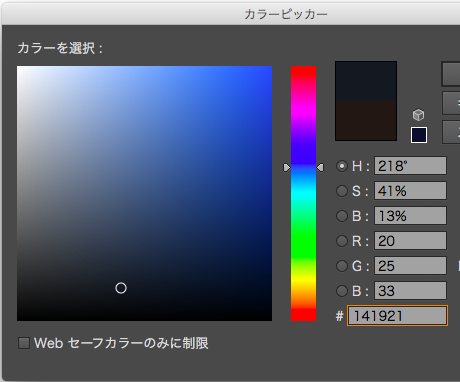Click the web-safe color swatch below the cube
This screenshot has width=460, height=382.
pyautogui.click(x=419, y=135)
